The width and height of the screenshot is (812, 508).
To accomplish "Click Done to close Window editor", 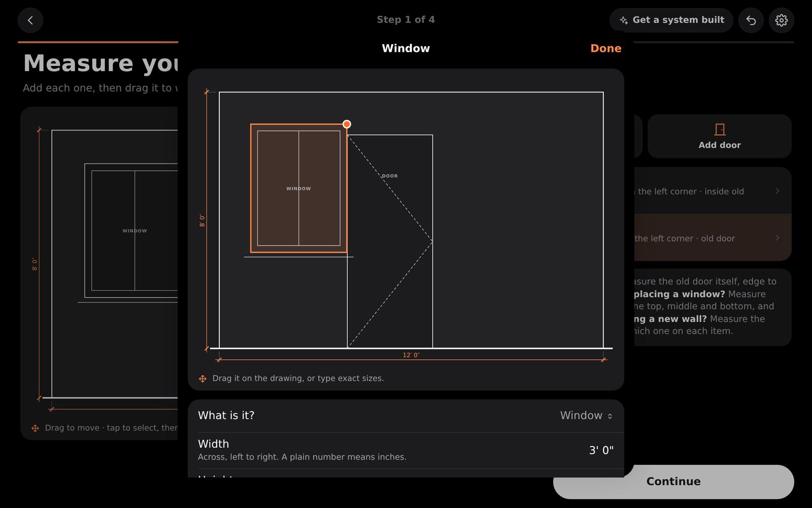I will coord(606,48).
